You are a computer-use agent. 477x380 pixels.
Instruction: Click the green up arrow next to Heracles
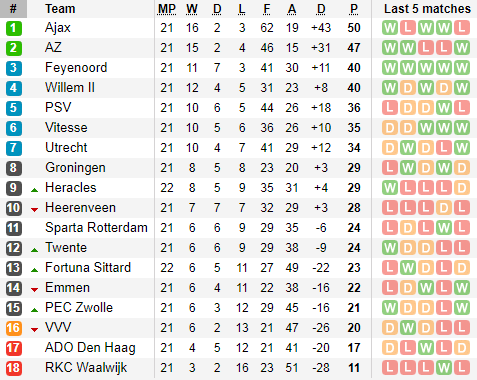coord(34,190)
